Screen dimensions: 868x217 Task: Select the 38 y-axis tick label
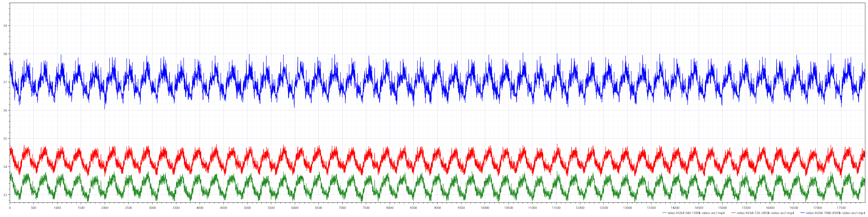pos(5,54)
